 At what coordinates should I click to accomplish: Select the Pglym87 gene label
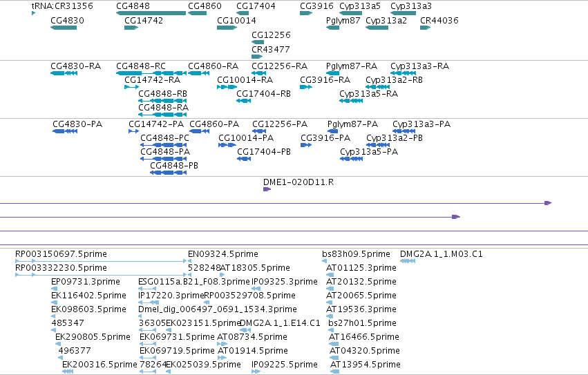pyautogui.click(x=343, y=20)
